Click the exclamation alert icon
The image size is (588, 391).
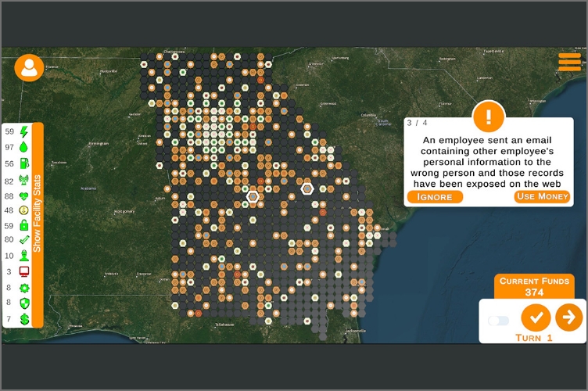pyautogui.click(x=489, y=117)
